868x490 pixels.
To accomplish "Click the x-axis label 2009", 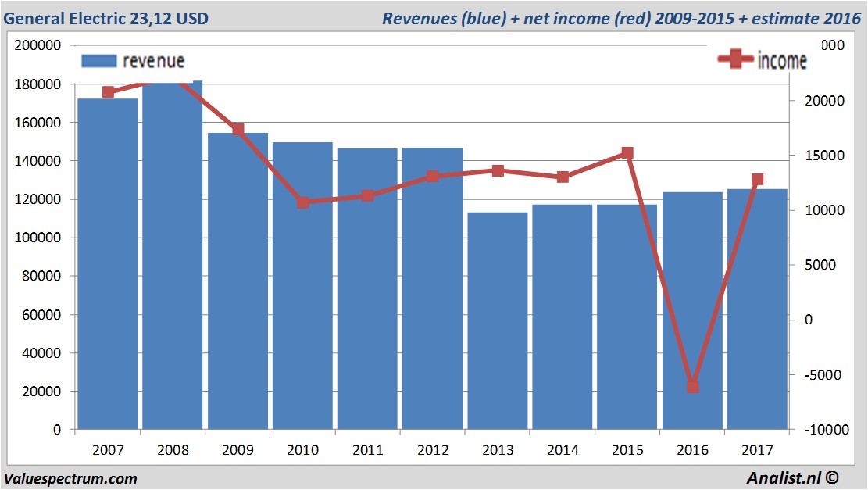I will [238, 450].
